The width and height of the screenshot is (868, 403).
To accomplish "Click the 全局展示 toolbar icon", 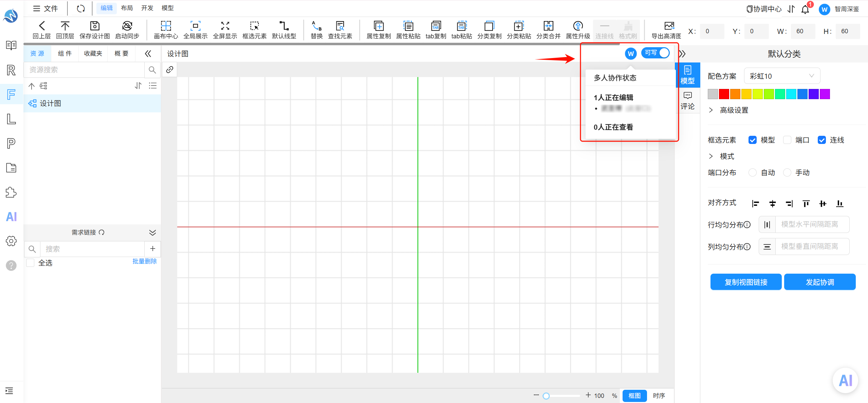I will click(x=195, y=26).
